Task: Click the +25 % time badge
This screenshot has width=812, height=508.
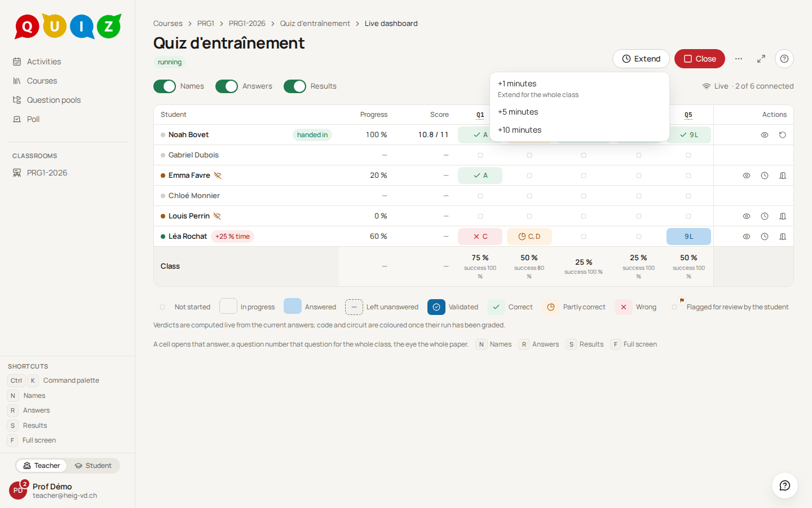Action: pyautogui.click(x=233, y=237)
